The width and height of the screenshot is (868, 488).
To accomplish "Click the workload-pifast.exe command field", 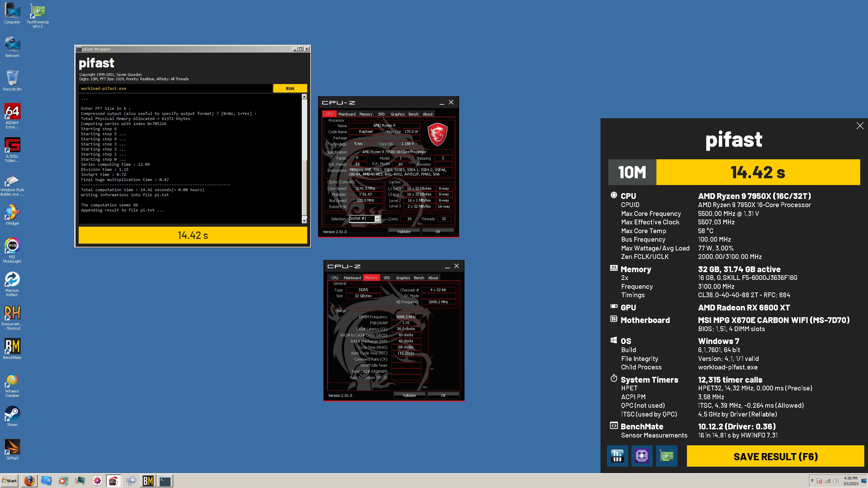I will coord(175,88).
